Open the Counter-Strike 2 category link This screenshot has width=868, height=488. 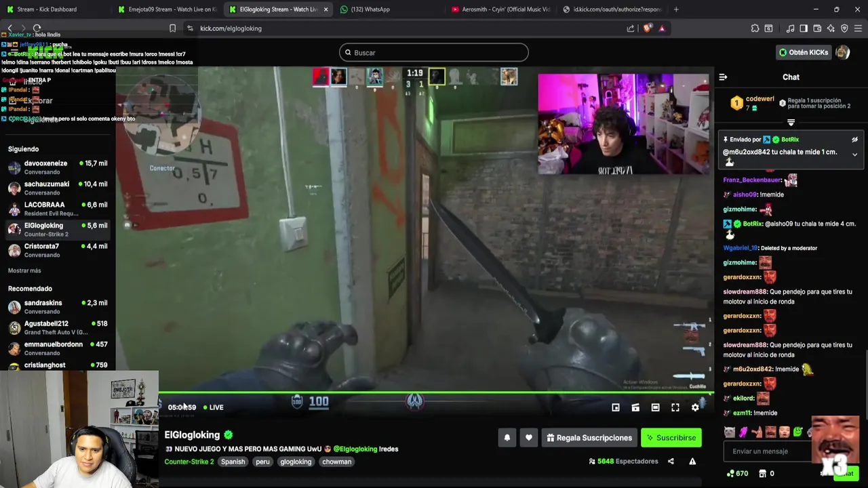(189, 462)
